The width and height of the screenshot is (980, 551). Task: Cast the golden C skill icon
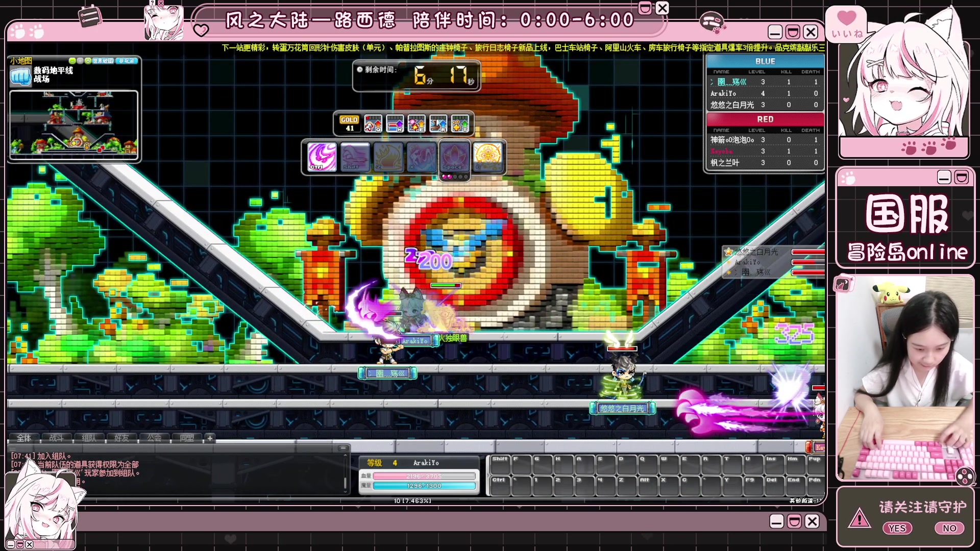487,157
